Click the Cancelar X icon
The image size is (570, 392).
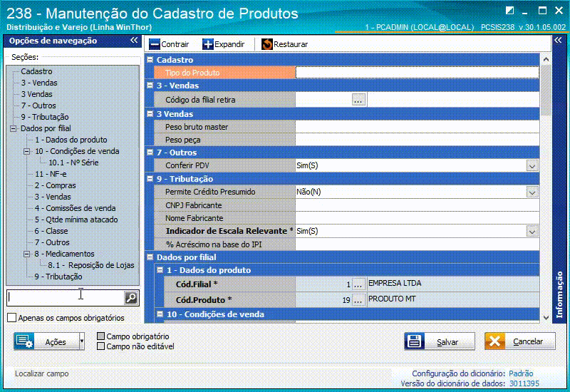coord(494,341)
